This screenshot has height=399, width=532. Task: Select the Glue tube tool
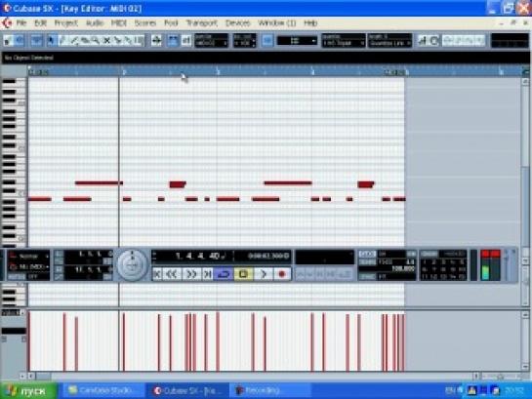point(128,41)
